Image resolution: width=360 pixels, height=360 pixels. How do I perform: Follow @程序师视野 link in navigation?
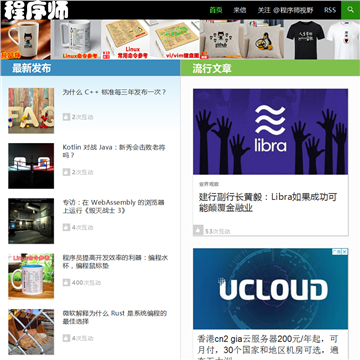coord(285,10)
